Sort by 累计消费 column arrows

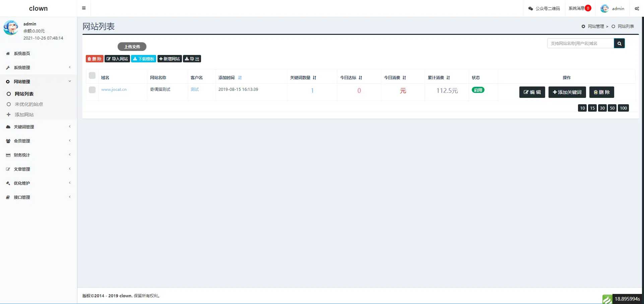click(x=448, y=77)
